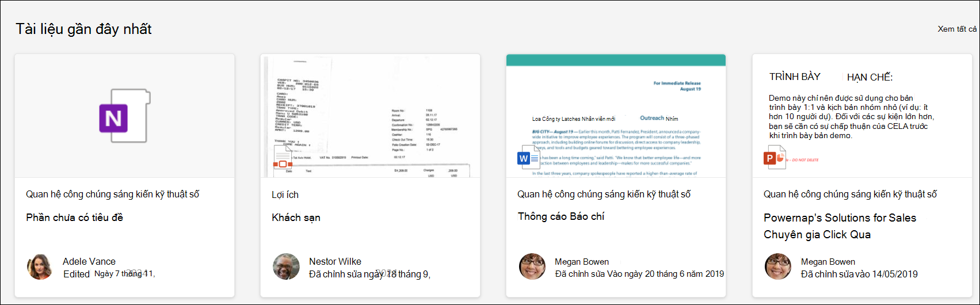Click 'Quan hệ công chúng' label above Powernap's Solutions
The height and width of the screenshot is (305, 980).
[850, 195]
